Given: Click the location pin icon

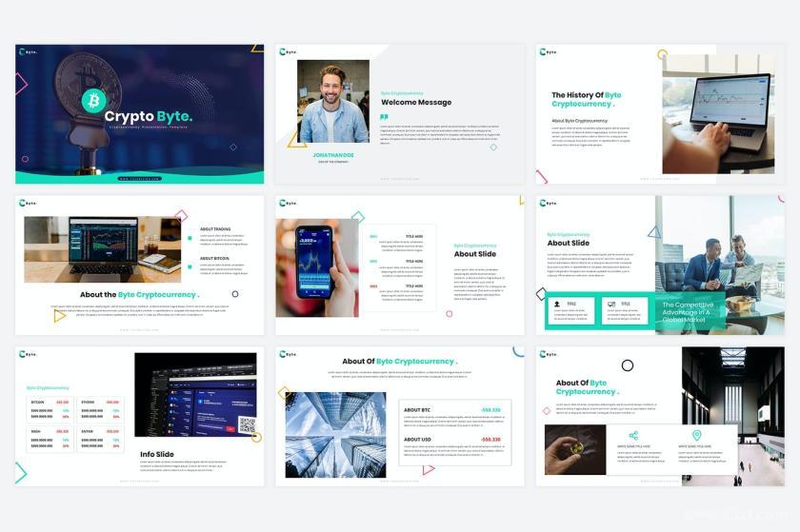Looking at the screenshot, I should (x=696, y=435).
